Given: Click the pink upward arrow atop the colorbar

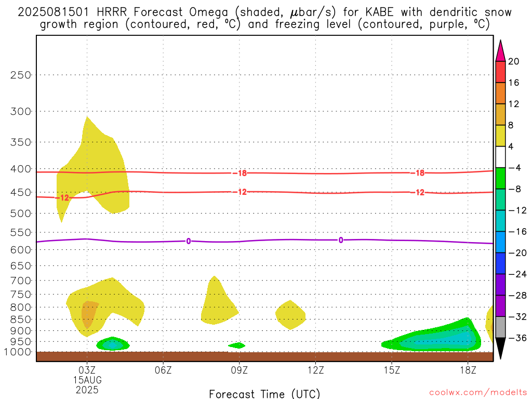Looking at the screenshot, I should (500, 51).
